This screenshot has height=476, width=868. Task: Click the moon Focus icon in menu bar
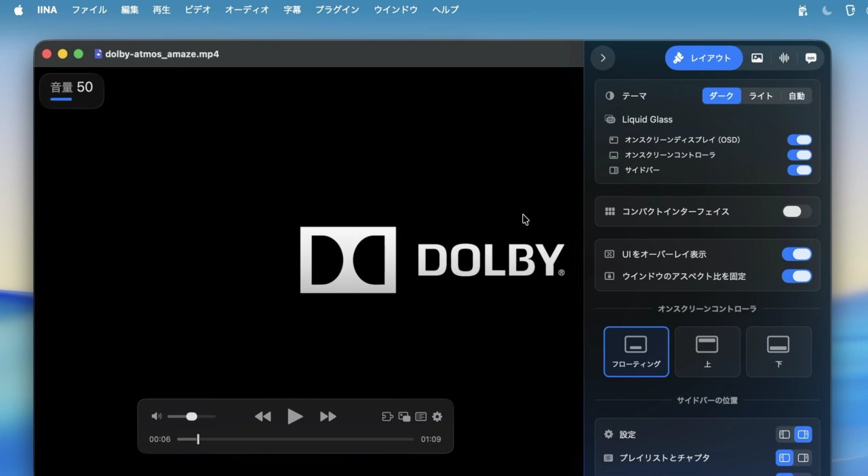tap(827, 10)
